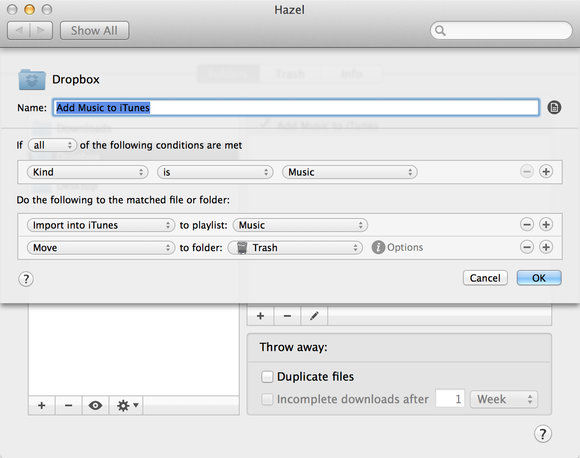
Task: Go forward with the right arrow button
Action: tap(41, 31)
